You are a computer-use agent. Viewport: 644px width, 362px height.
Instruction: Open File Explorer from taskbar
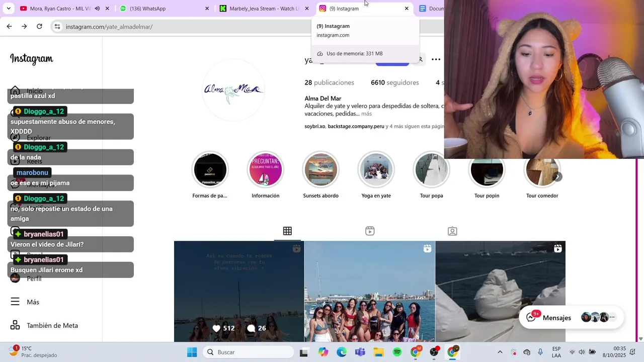tap(378, 352)
